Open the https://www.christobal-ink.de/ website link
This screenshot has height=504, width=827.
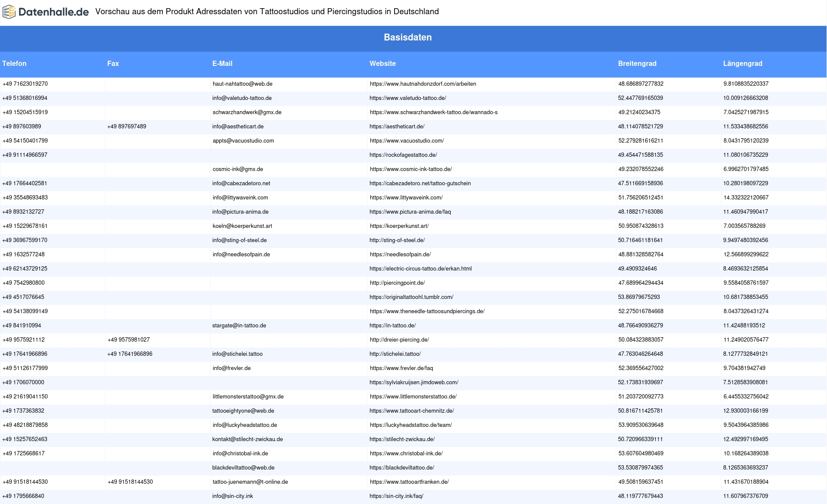coord(406,454)
